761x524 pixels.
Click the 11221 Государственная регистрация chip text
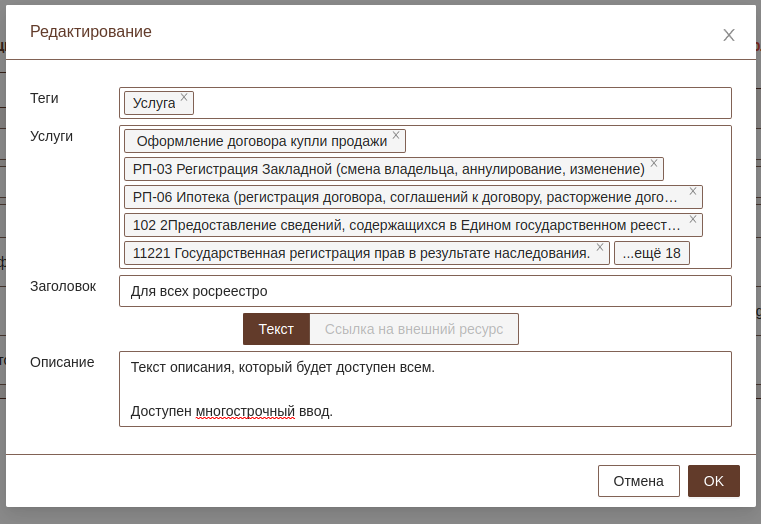coord(360,253)
